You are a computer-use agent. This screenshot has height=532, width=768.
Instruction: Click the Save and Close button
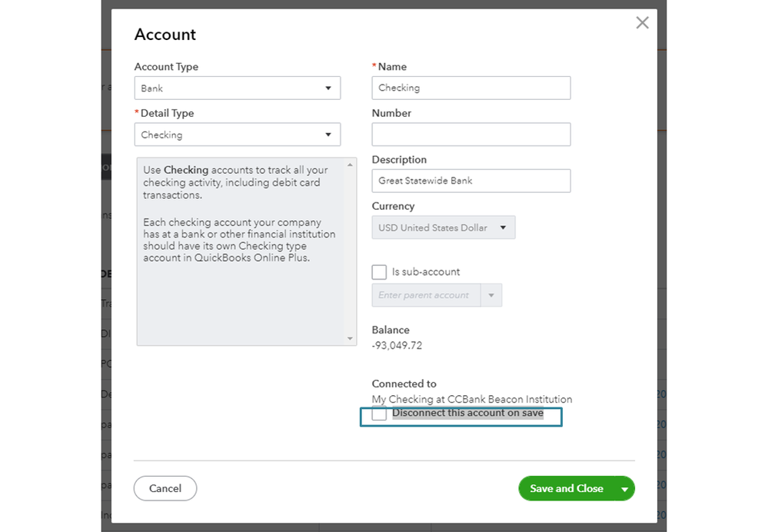coord(567,488)
